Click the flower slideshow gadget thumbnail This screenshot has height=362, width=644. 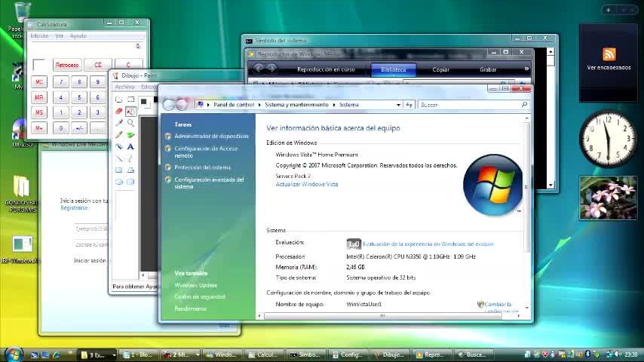(609, 198)
